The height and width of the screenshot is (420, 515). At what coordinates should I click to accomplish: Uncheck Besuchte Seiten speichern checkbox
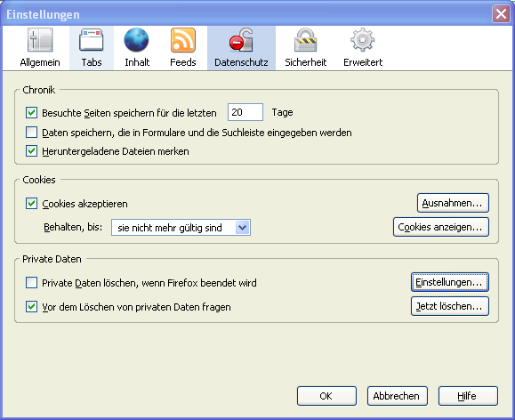pos(31,113)
